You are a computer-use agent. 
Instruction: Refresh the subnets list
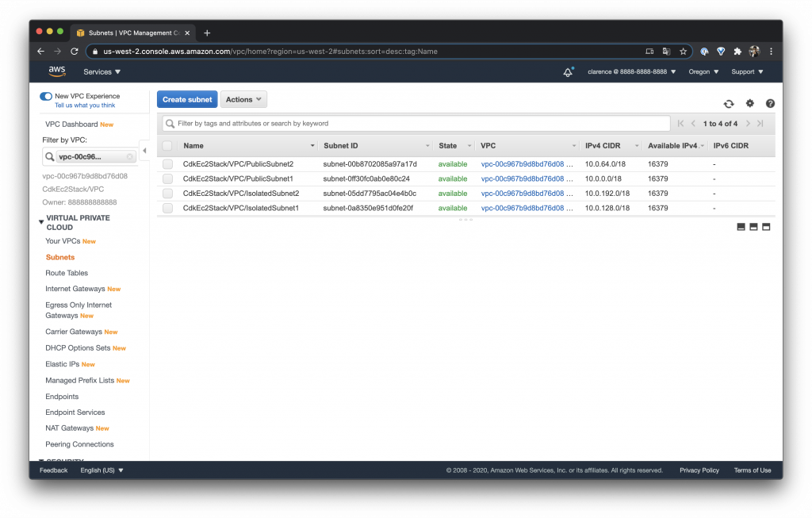pos(729,104)
